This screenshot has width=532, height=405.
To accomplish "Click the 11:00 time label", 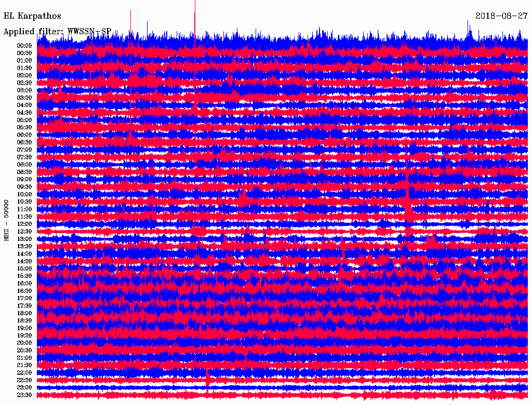I will 24,209.
